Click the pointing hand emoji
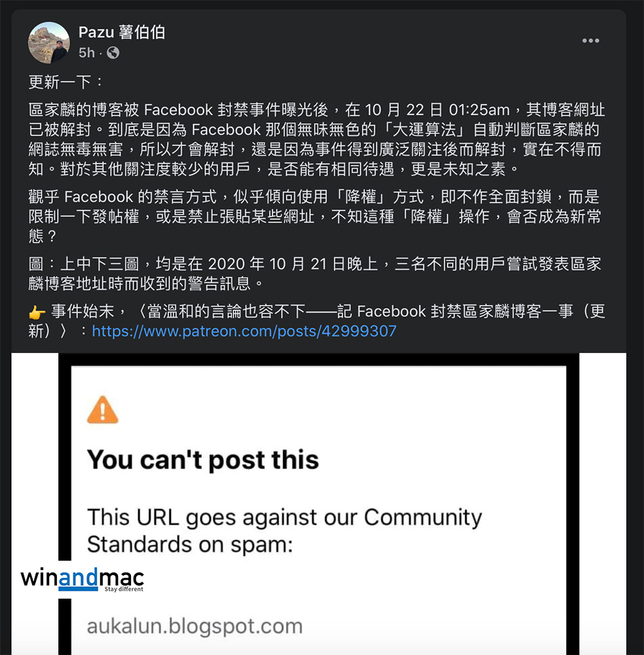 [37, 312]
